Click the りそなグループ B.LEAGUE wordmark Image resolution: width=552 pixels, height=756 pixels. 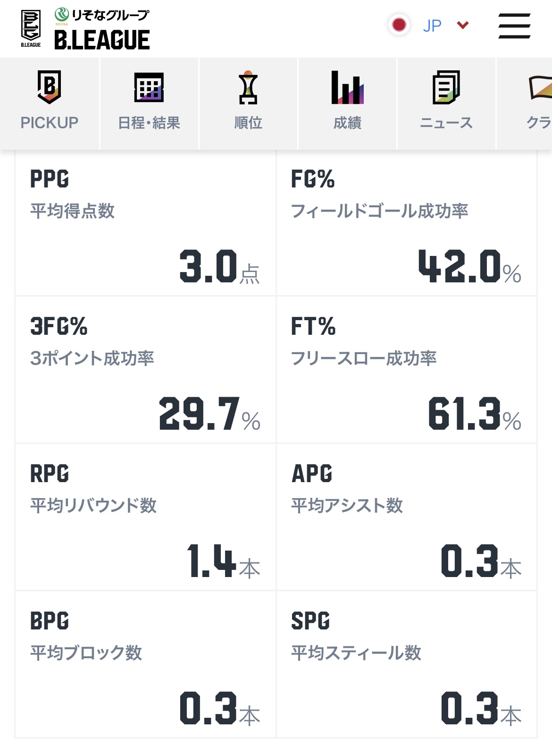pyautogui.click(x=102, y=29)
